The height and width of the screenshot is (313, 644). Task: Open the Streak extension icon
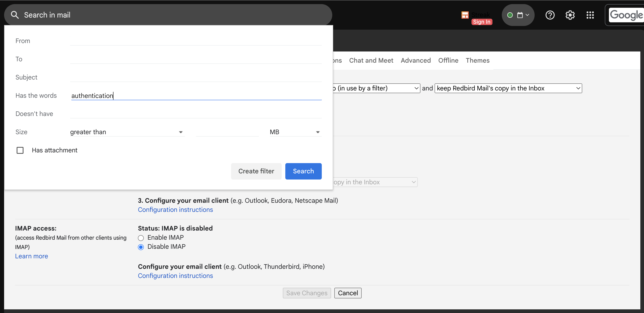pyautogui.click(x=465, y=15)
